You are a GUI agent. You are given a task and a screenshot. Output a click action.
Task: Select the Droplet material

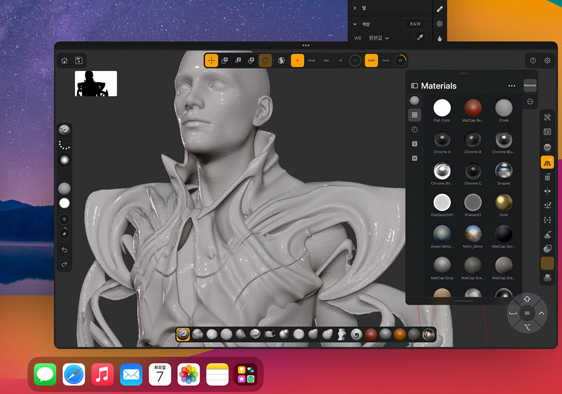point(504,174)
